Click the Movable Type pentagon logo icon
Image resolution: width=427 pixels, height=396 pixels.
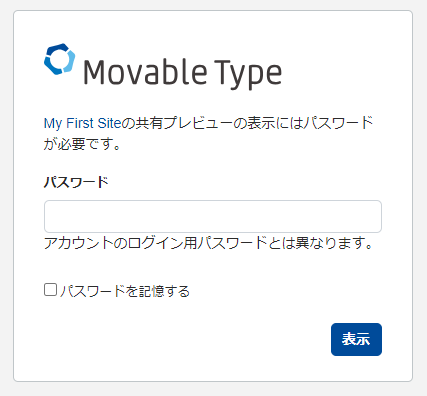pos(60,59)
